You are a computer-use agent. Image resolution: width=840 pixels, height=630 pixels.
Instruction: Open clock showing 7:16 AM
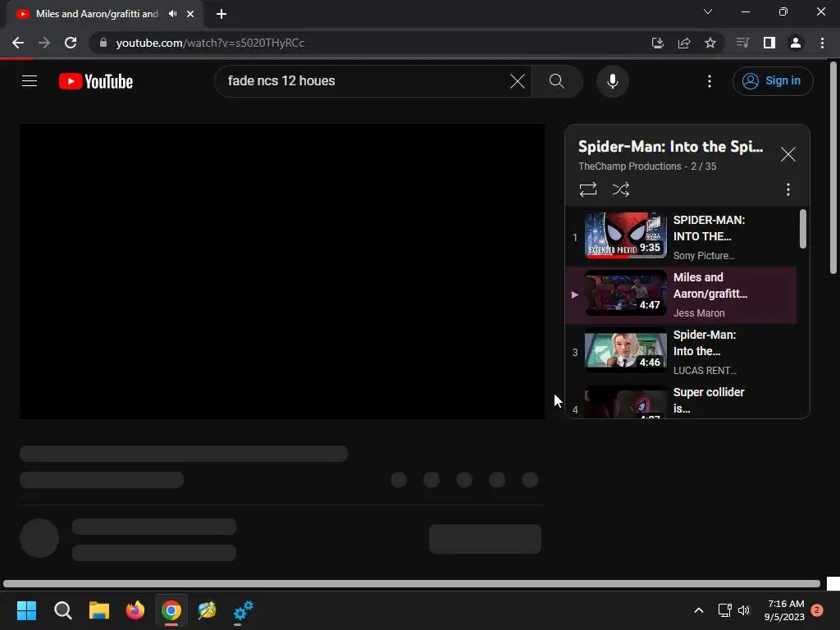point(785,610)
